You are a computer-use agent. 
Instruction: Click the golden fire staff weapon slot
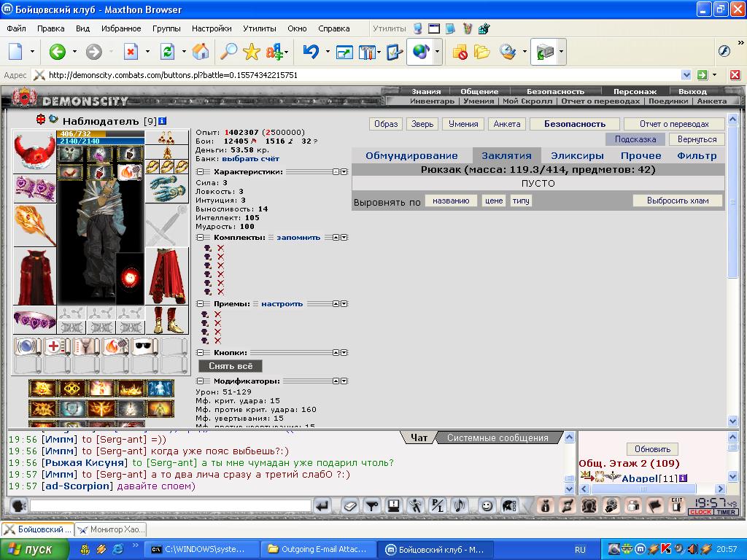(34, 225)
